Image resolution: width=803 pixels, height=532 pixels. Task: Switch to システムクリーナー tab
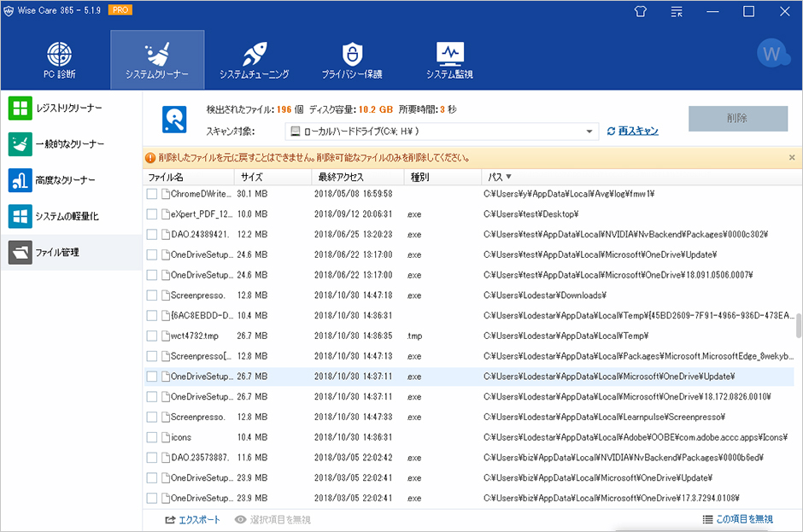click(x=157, y=61)
